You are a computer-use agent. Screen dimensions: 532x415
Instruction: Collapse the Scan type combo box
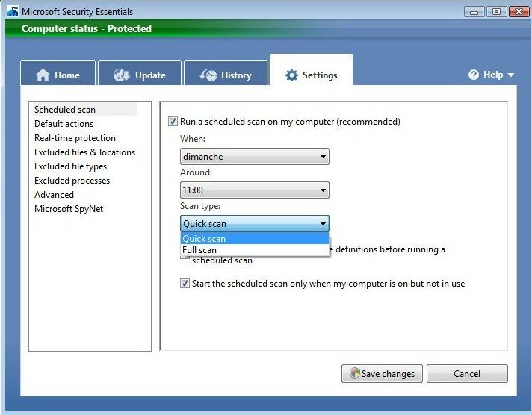255,223
